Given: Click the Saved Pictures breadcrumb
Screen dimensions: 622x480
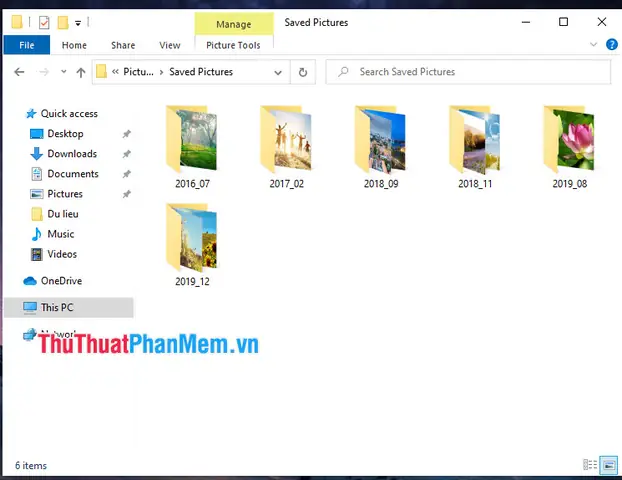Looking at the screenshot, I should pyautogui.click(x=201, y=72).
